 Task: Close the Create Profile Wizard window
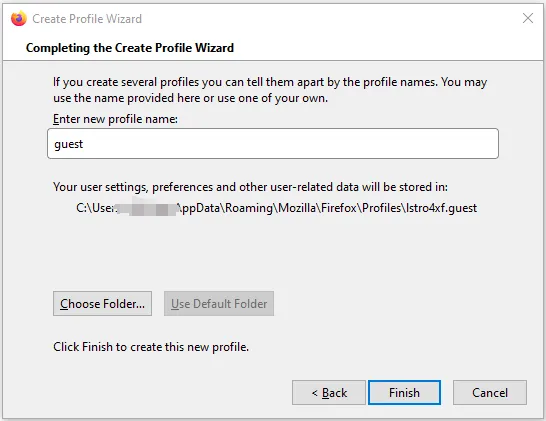click(528, 18)
